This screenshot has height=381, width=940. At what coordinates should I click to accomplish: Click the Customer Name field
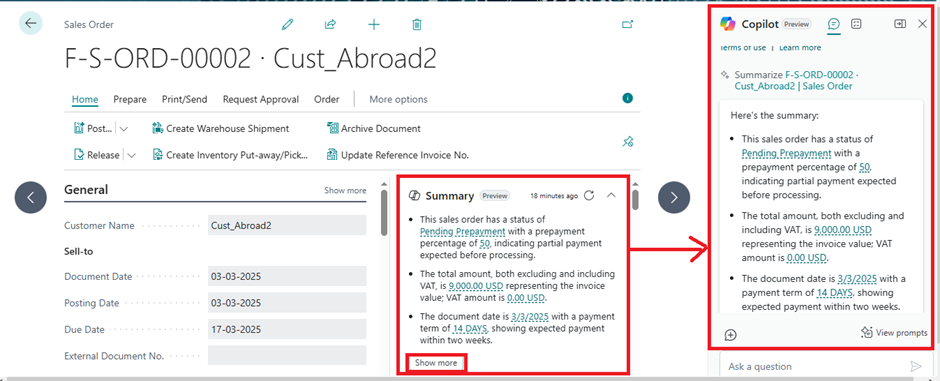(x=287, y=225)
